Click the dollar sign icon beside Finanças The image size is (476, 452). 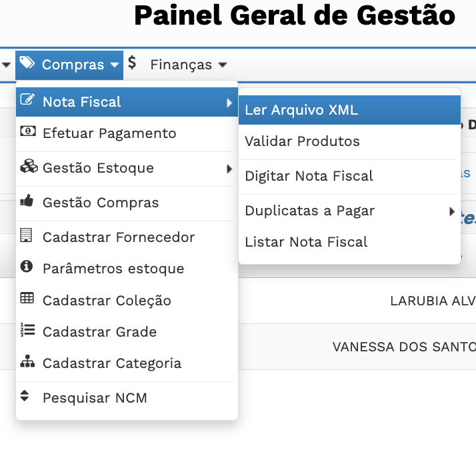coord(132,63)
